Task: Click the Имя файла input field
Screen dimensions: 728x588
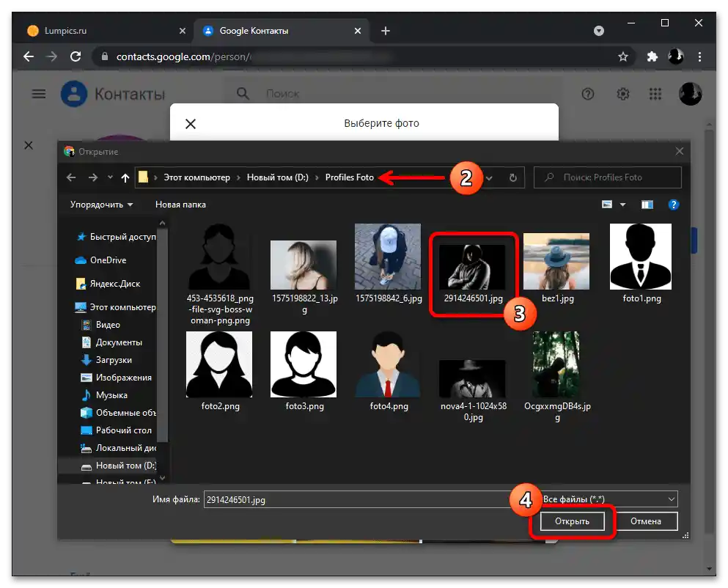Action: [x=359, y=500]
